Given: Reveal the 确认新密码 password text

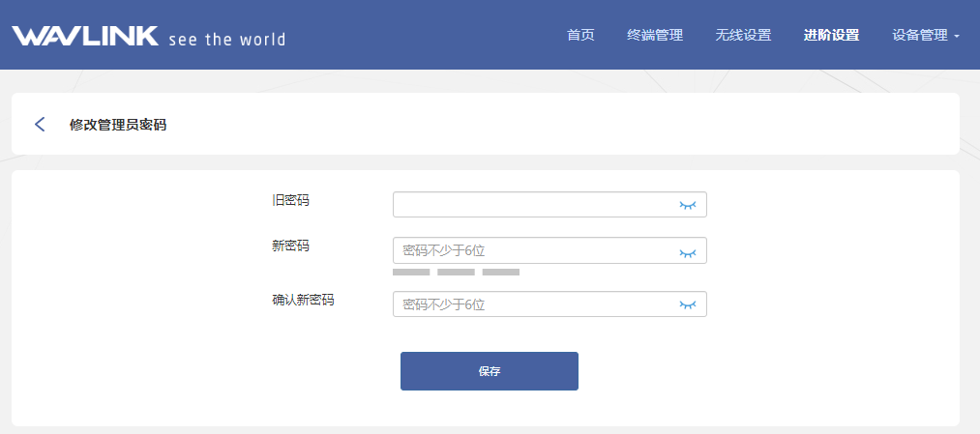Looking at the screenshot, I should [688, 304].
